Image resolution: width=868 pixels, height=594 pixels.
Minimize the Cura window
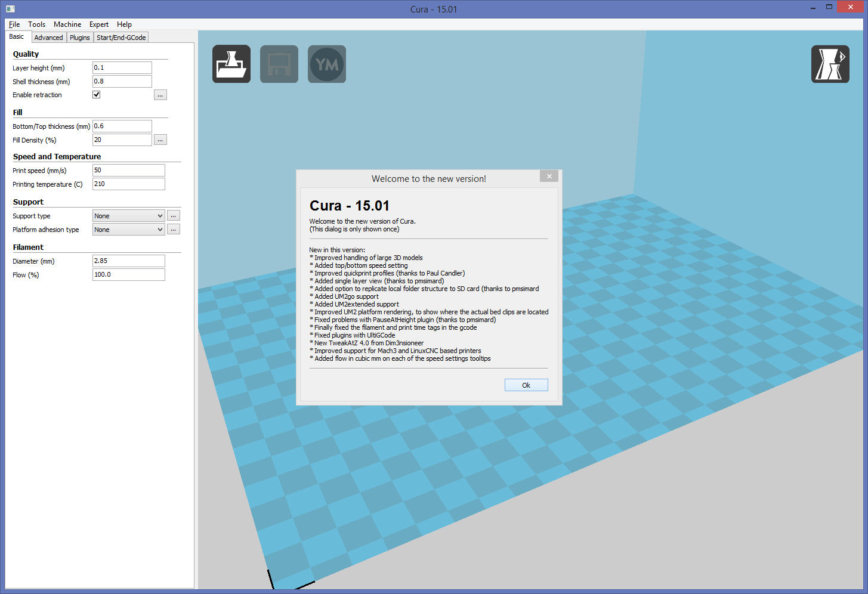(814, 7)
